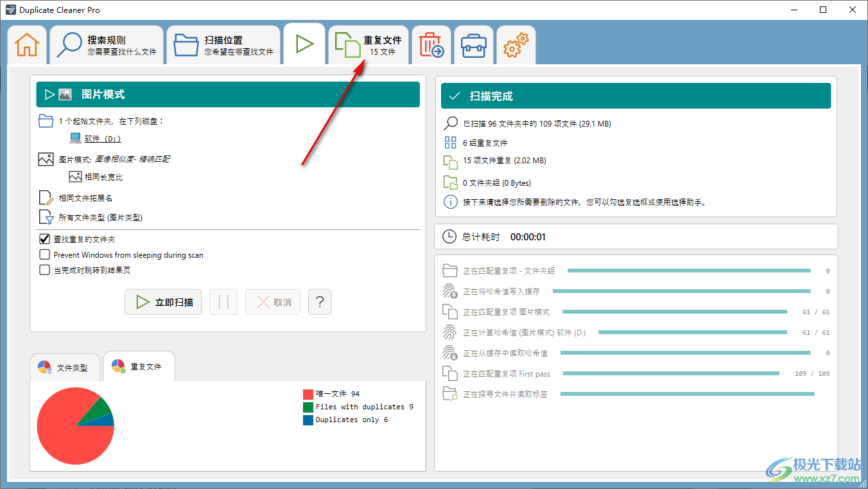Tick the 当完成时跳转到结果页 checkbox

pyautogui.click(x=45, y=270)
